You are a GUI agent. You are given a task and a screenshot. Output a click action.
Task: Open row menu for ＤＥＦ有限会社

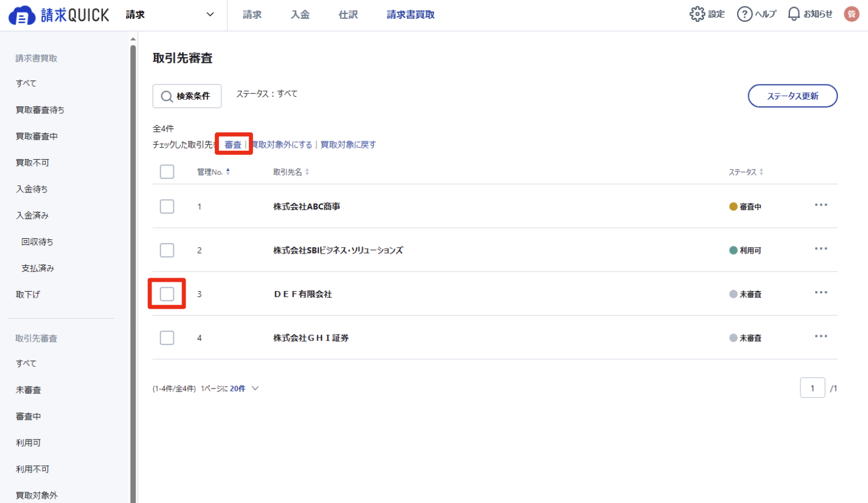click(x=821, y=292)
